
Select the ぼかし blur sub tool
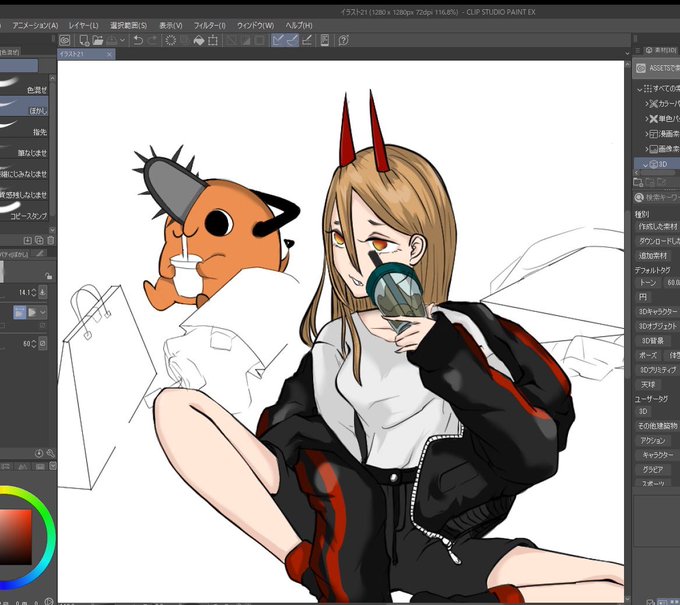point(24,106)
